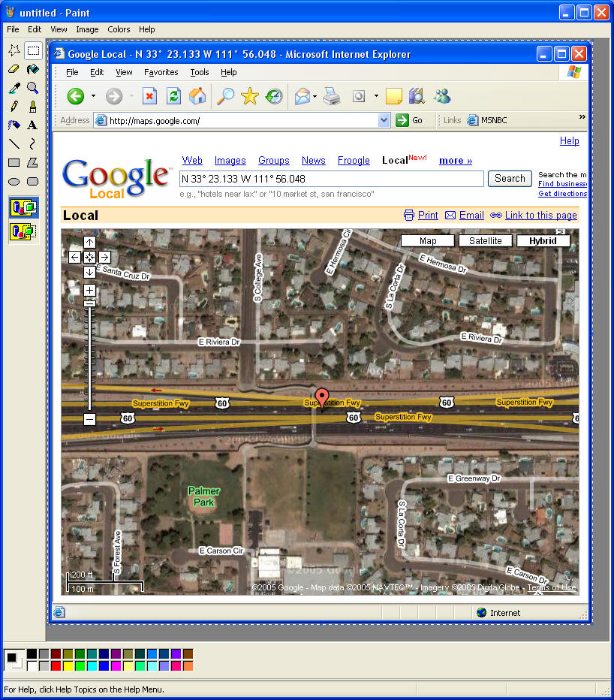Image resolution: width=614 pixels, height=700 pixels.
Task: Open the Images link on Google
Action: tap(230, 160)
